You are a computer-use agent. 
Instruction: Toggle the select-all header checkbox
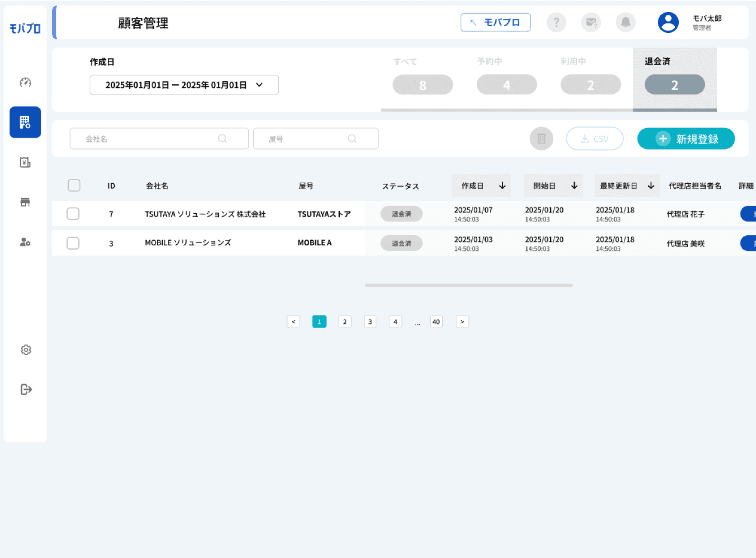pyautogui.click(x=74, y=185)
